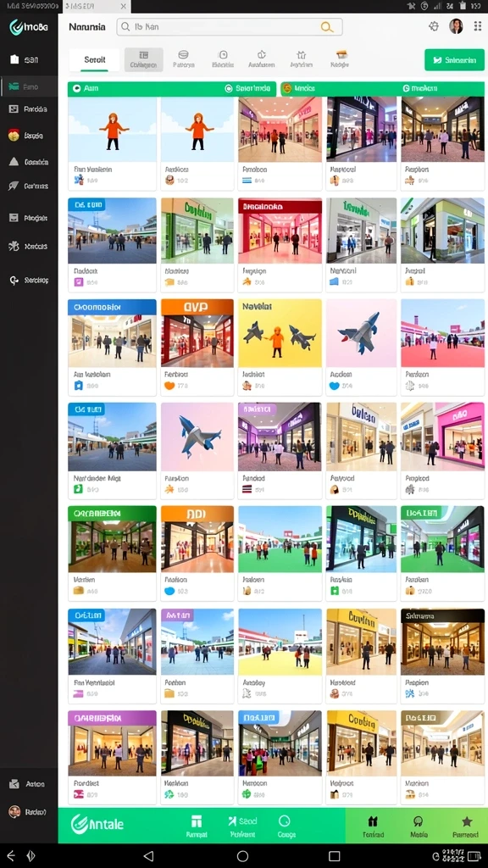Click the green button at top right of toolbar
488x868 pixels.
[x=454, y=60]
